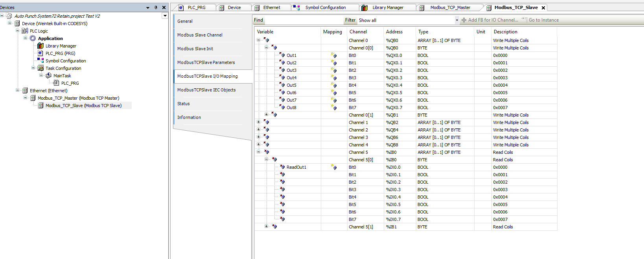The image size is (644, 259).
Task: Click the MainTask icon
Action: point(49,76)
